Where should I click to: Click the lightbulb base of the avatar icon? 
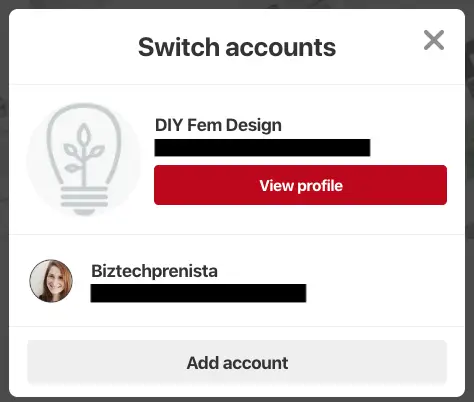[x=84, y=200]
